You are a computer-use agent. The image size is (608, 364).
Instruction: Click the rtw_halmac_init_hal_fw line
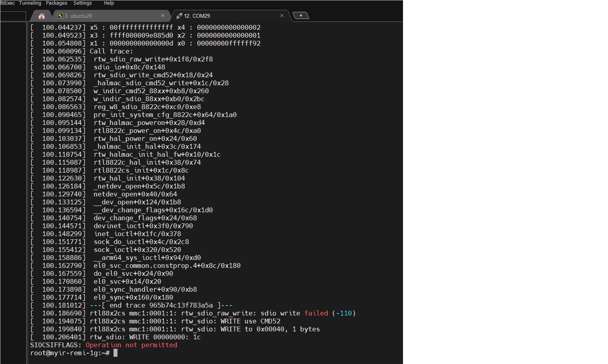(125, 155)
